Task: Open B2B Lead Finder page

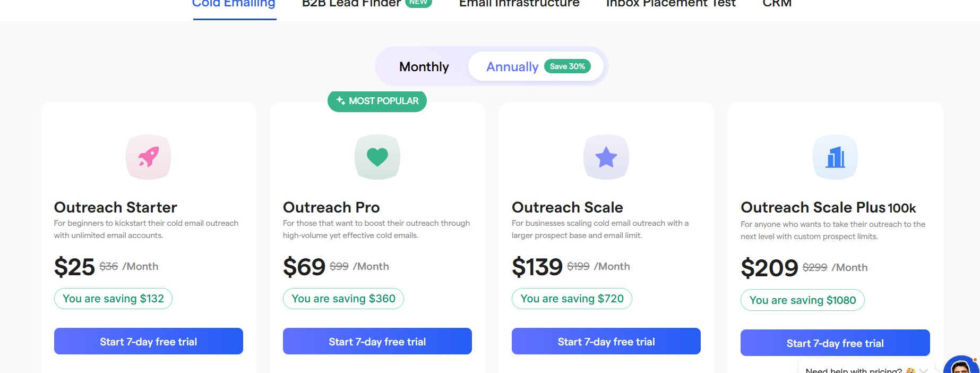Action: (x=350, y=3)
